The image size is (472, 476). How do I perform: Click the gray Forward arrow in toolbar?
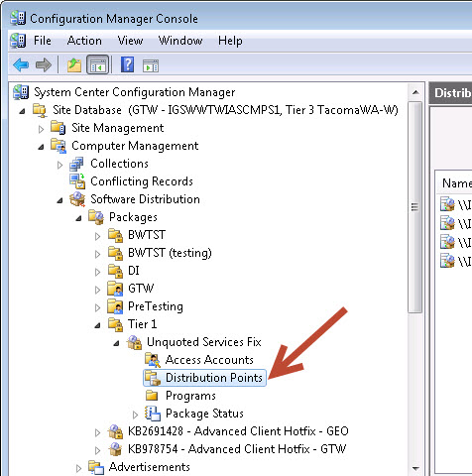coord(44,64)
